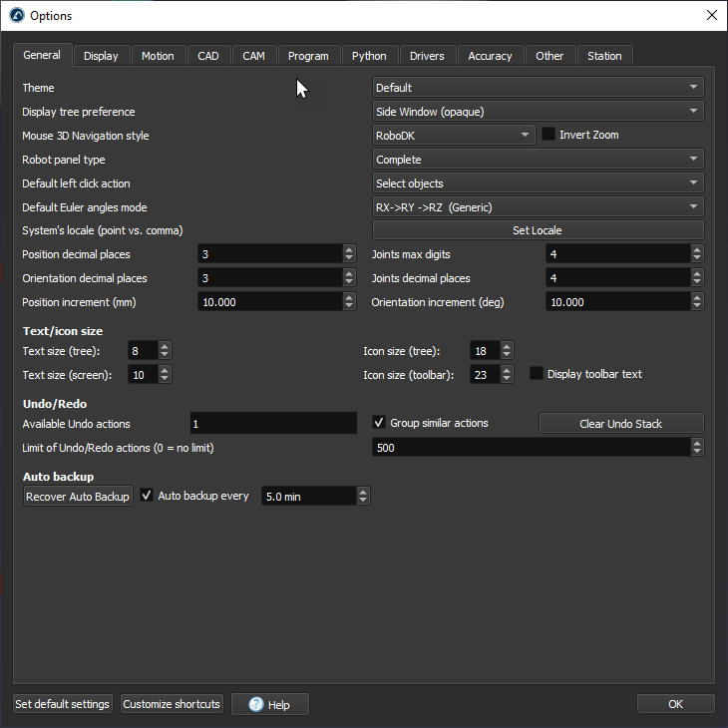Switch to the Python tab
Viewport: 728px width, 728px height.
pos(369,56)
